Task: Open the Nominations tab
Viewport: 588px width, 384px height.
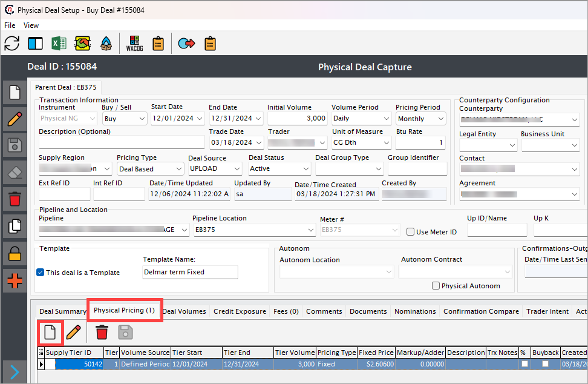Action: click(415, 311)
